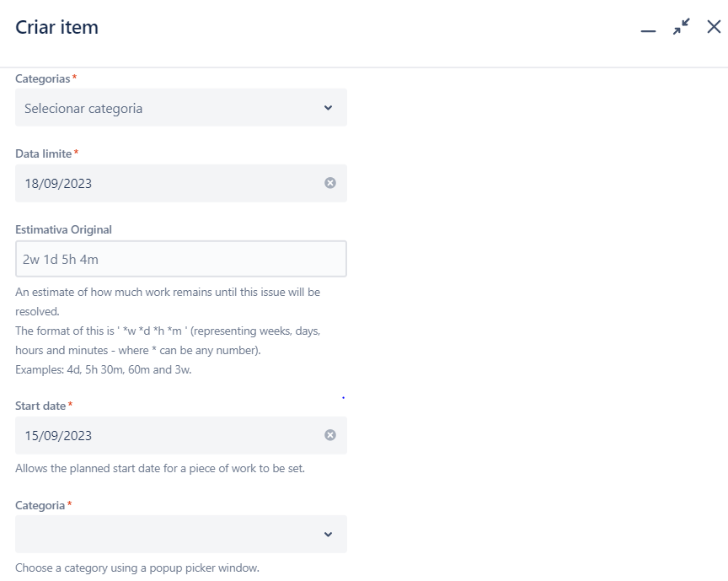Open the Selecionar categoria dropdown
The height and width of the screenshot is (581, 728).
[180, 107]
